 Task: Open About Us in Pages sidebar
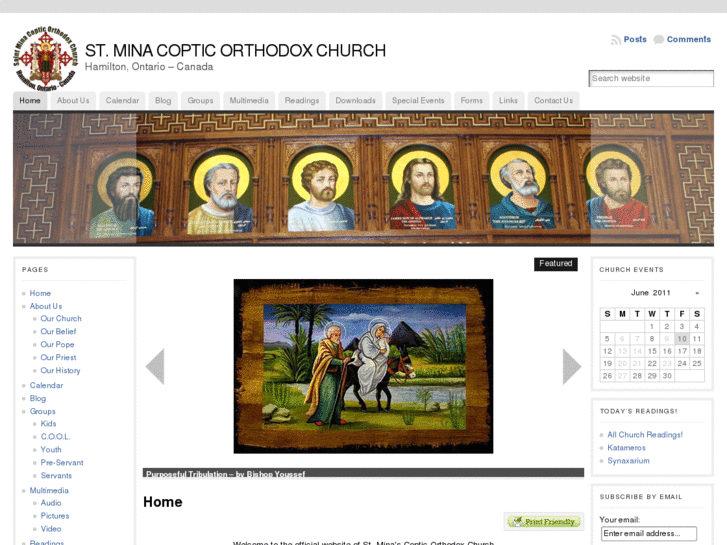click(46, 306)
